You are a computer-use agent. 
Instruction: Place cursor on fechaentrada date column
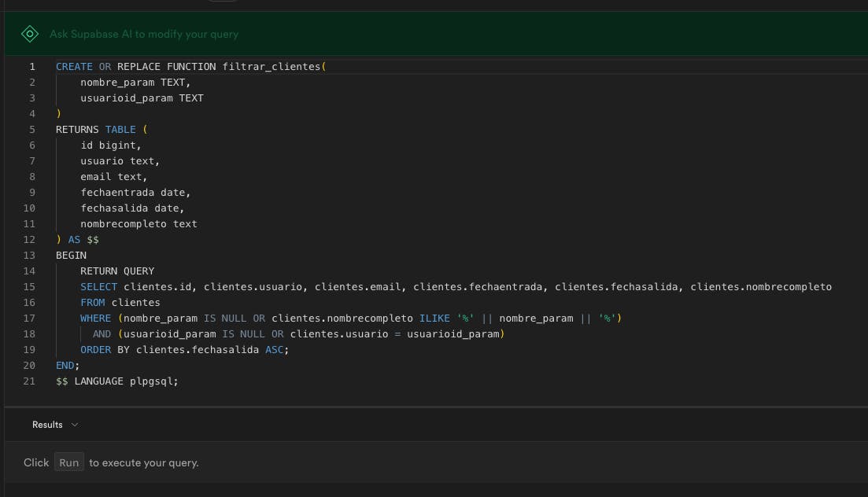click(x=135, y=193)
